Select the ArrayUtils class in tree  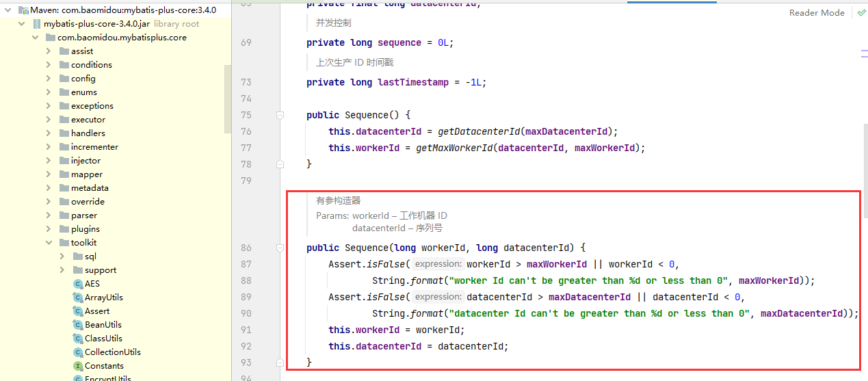(x=104, y=298)
